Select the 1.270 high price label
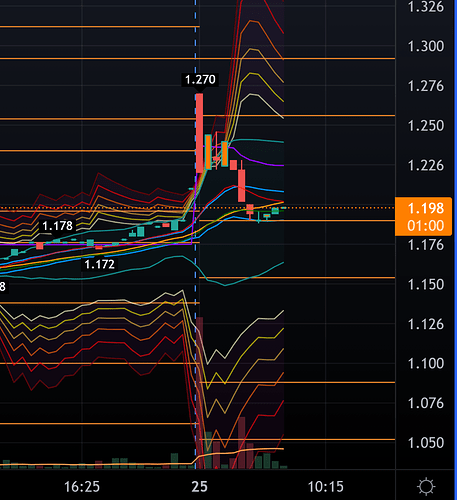 (200, 79)
